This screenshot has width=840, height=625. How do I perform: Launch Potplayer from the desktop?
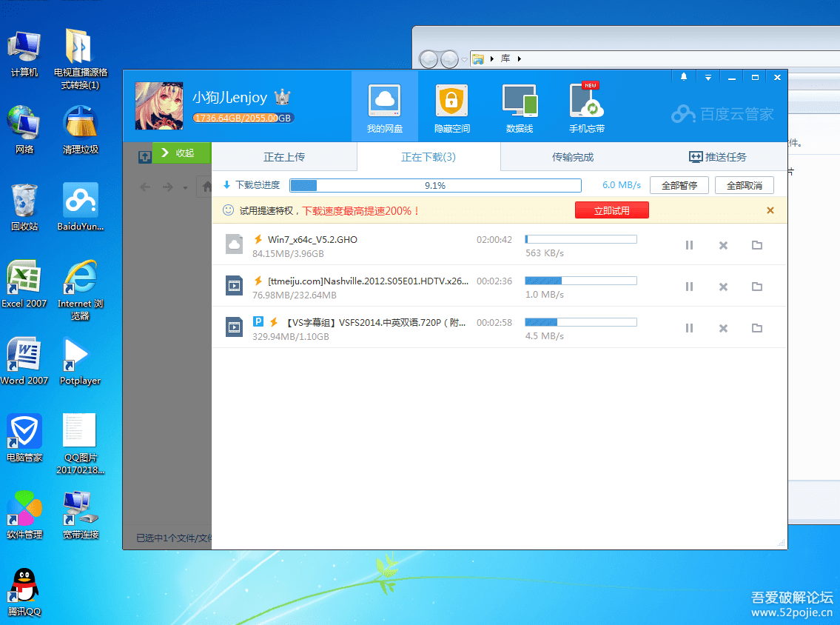coord(81,361)
